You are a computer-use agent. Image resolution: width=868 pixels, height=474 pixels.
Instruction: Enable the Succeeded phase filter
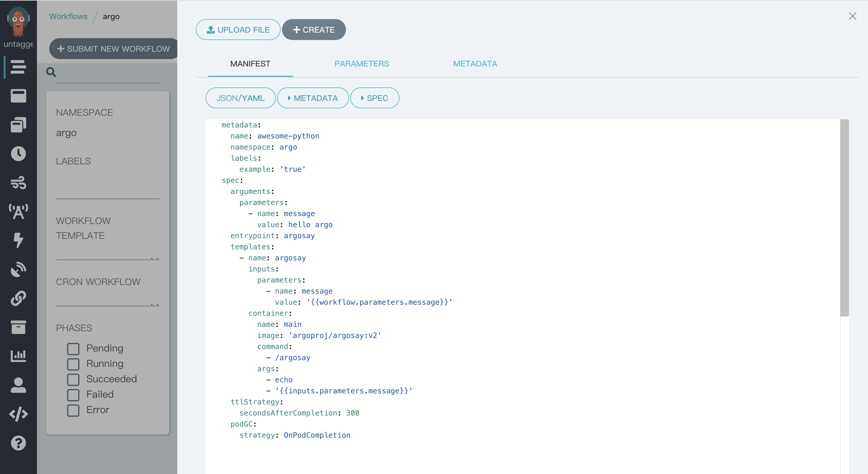73,379
